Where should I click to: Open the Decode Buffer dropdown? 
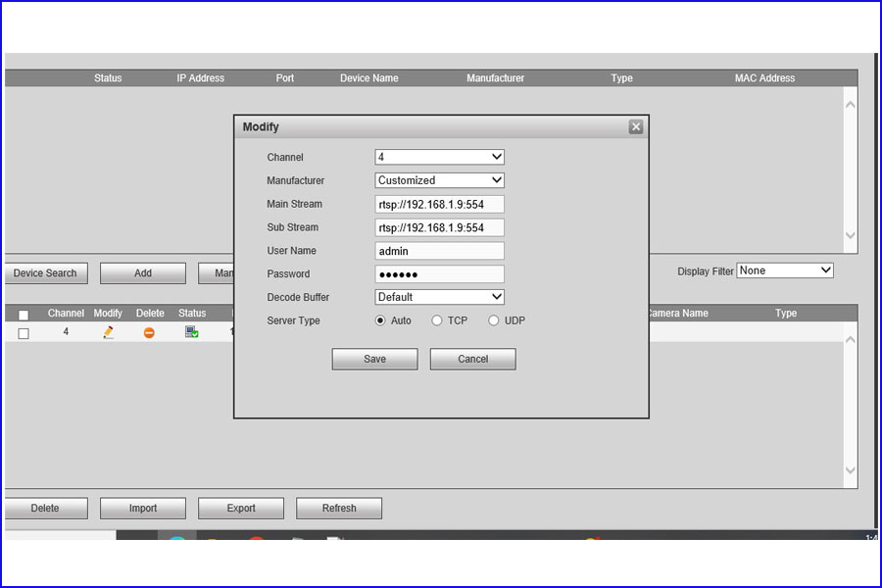[x=439, y=297]
